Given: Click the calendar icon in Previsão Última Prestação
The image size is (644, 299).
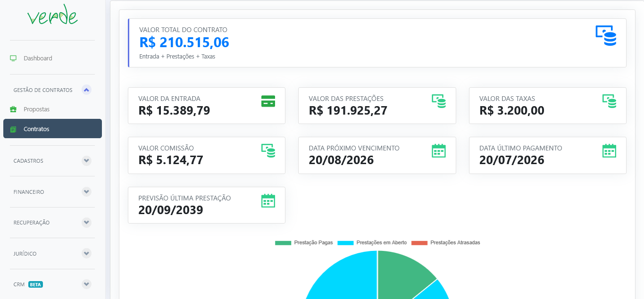Looking at the screenshot, I should 268,200.
